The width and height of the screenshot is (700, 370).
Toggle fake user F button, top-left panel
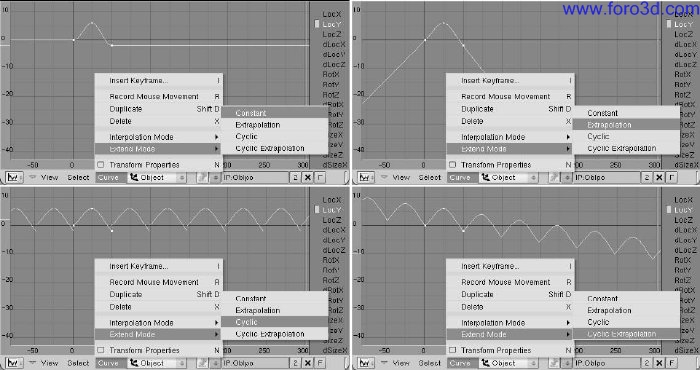(320, 178)
